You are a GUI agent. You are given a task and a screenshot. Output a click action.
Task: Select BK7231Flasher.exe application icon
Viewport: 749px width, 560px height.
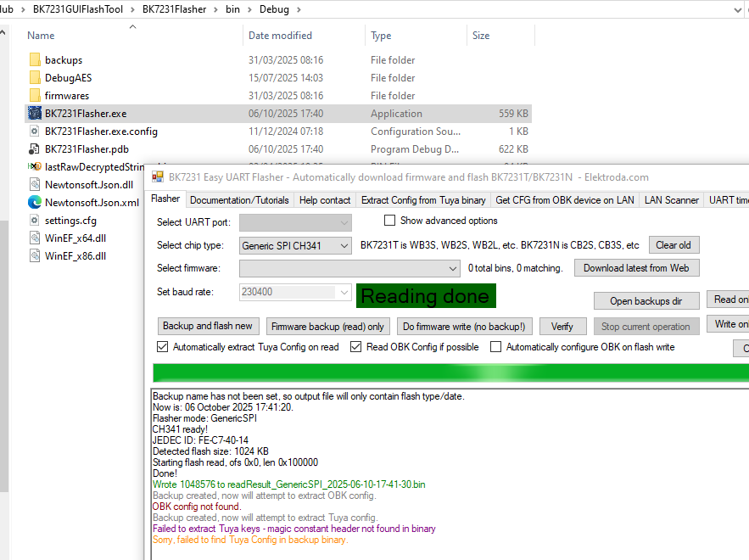click(x=35, y=113)
